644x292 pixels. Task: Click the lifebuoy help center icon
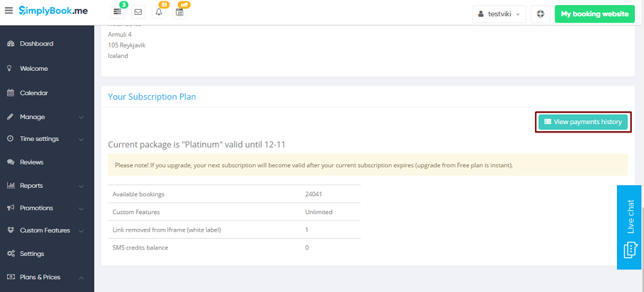(x=540, y=14)
